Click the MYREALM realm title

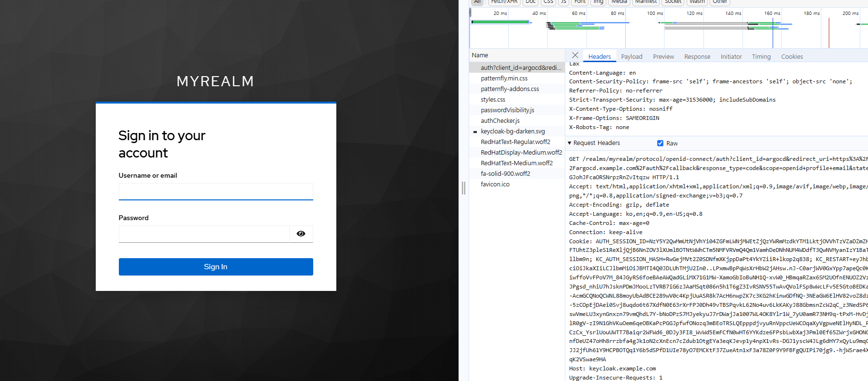(215, 81)
